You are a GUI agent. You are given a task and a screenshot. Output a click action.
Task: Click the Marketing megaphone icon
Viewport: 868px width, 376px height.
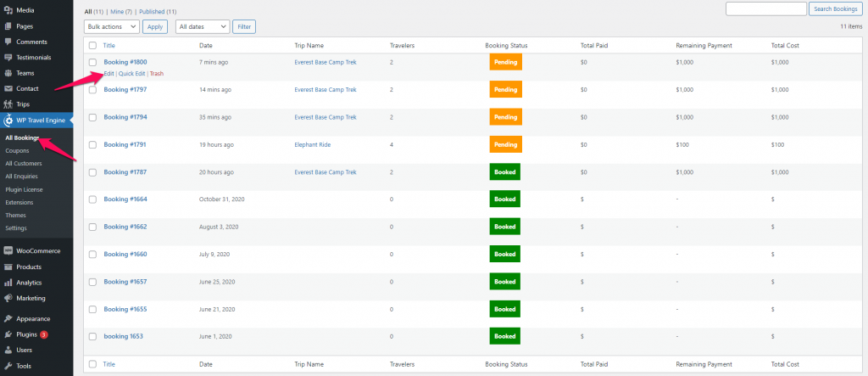pos(8,298)
